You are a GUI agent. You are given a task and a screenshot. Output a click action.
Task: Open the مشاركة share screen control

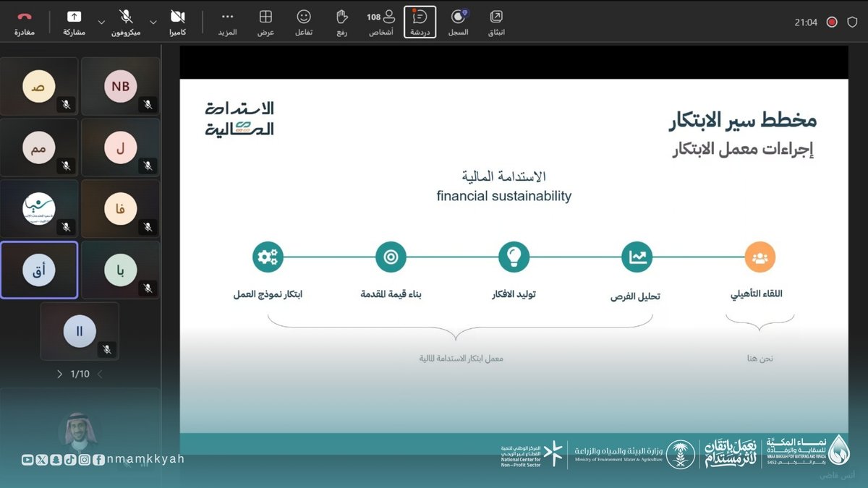[74, 22]
